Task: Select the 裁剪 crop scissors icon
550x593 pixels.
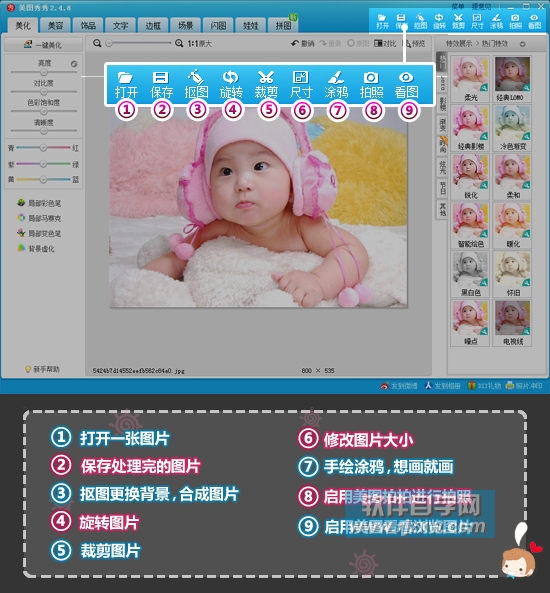Action: (458, 21)
